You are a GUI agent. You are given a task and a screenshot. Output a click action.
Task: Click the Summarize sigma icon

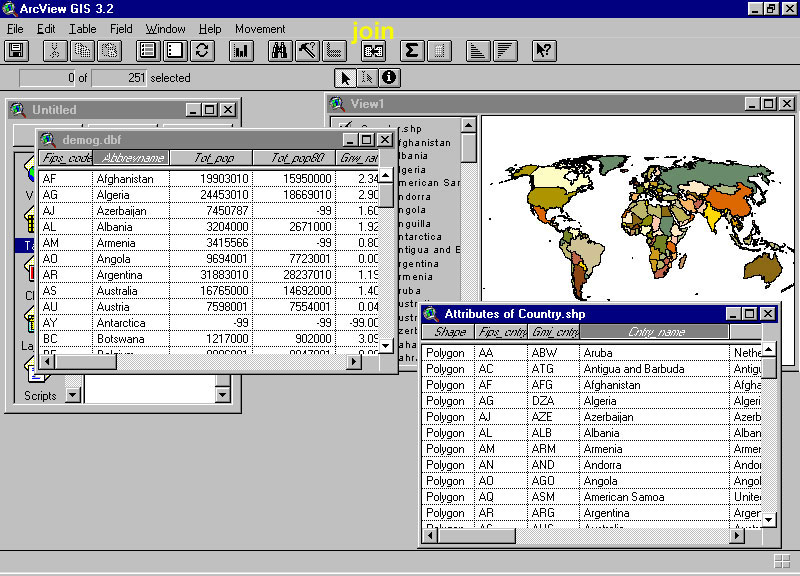(x=411, y=50)
